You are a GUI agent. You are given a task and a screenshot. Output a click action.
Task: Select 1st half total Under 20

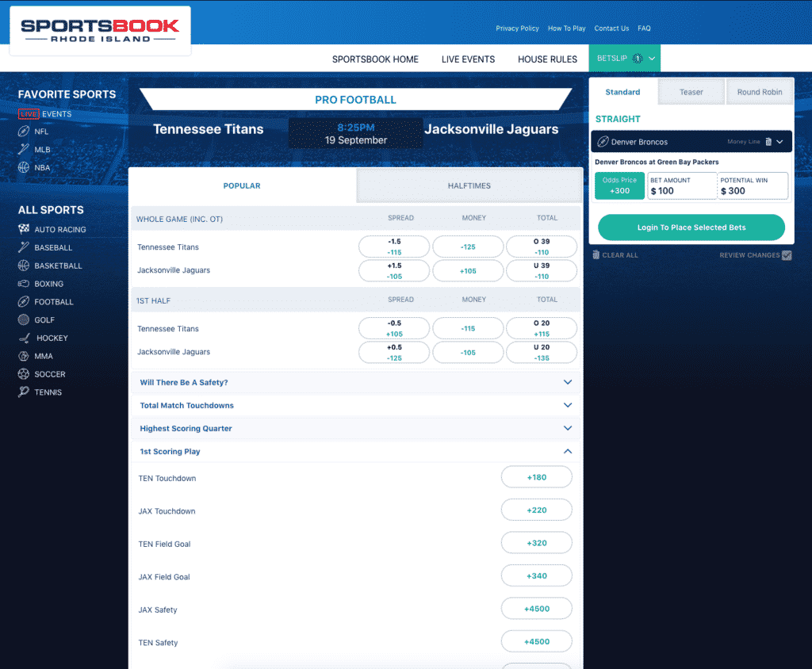click(541, 353)
